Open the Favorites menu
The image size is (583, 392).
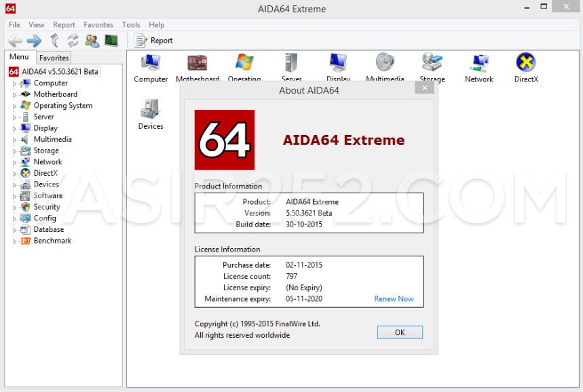[98, 24]
